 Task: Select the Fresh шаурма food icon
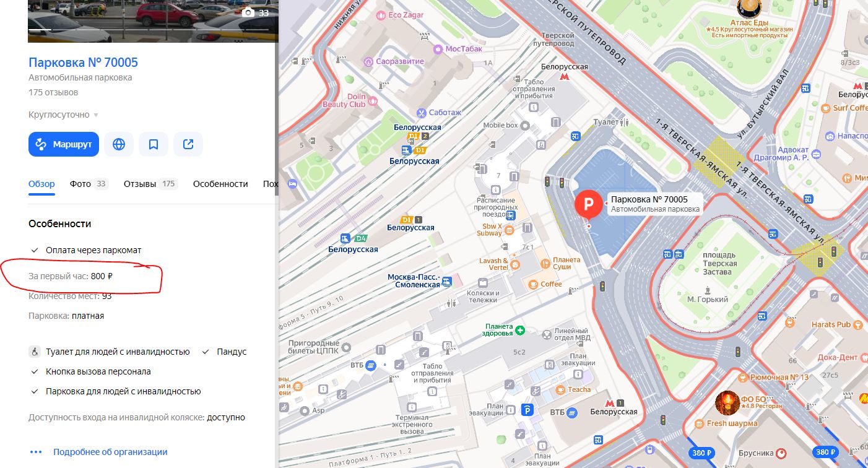[700, 423]
